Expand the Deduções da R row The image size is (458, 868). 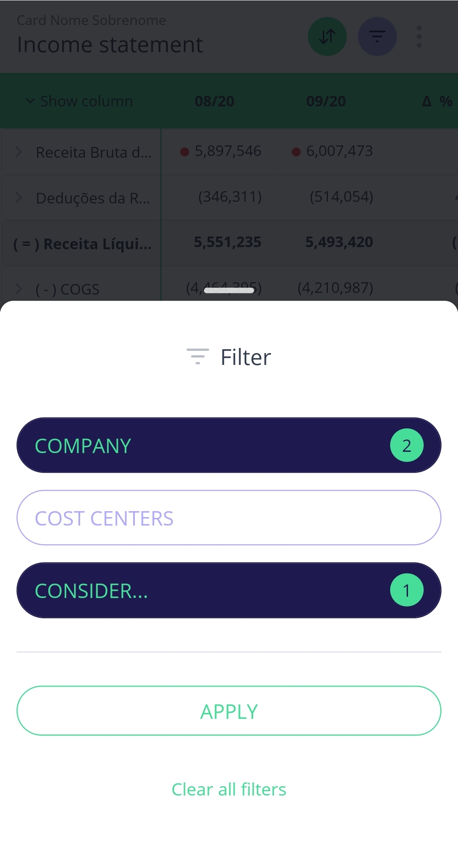tap(18, 197)
